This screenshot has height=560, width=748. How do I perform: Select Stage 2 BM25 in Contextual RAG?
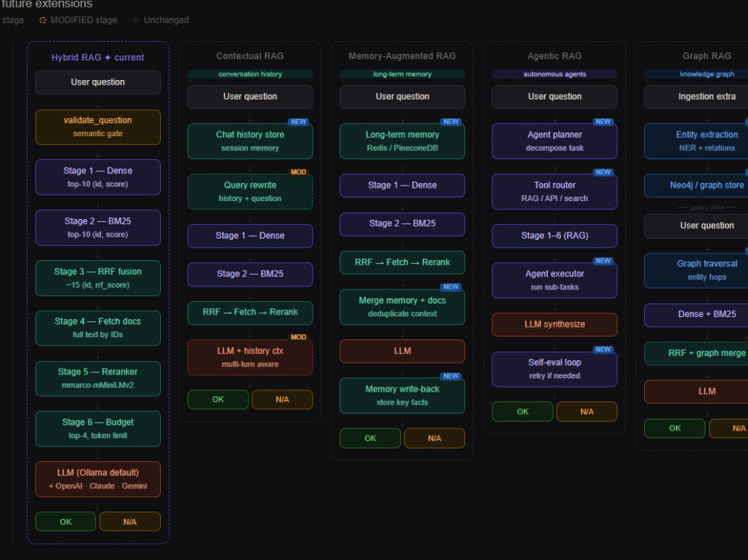[250, 274]
